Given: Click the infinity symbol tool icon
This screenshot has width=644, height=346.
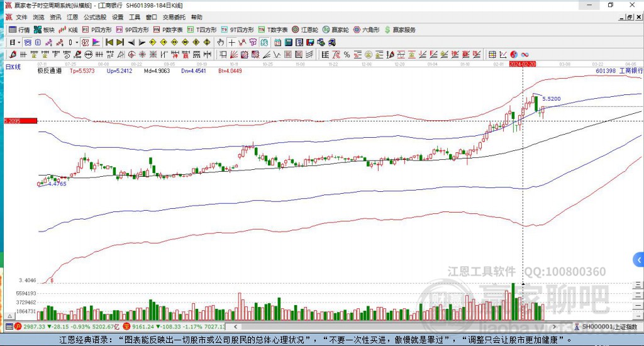Looking at the screenshot, I should (x=525, y=55).
